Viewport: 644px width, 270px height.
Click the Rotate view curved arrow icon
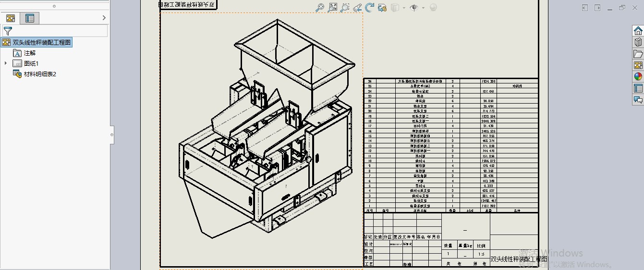(370, 8)
